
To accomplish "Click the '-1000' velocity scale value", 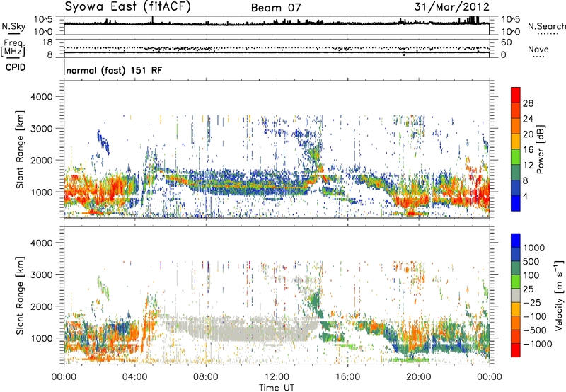I will [538, 344].
